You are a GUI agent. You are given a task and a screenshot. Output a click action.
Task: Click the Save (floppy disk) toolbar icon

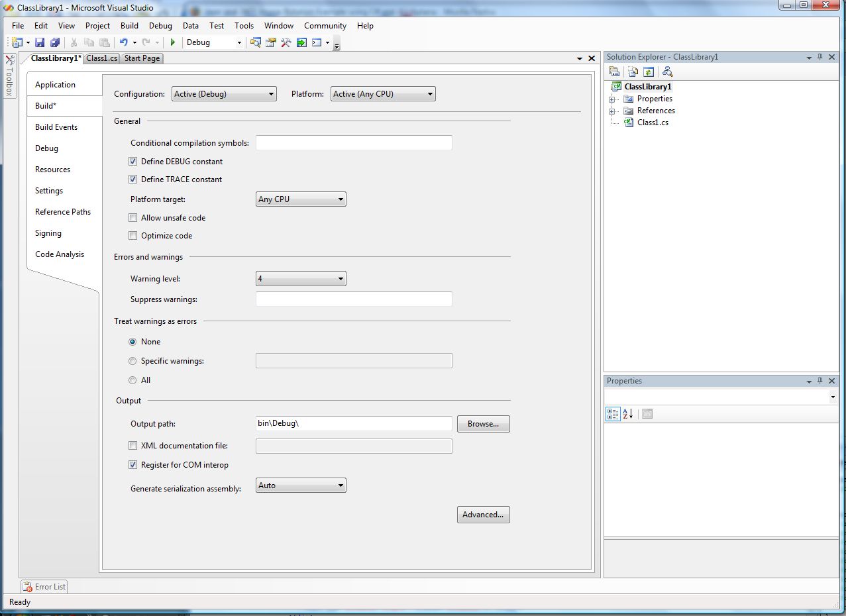pos(40,42)
